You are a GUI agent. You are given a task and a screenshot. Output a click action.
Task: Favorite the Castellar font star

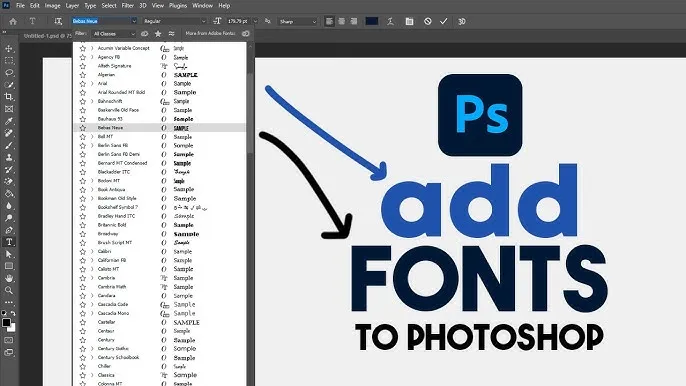[x=83, y=322]
